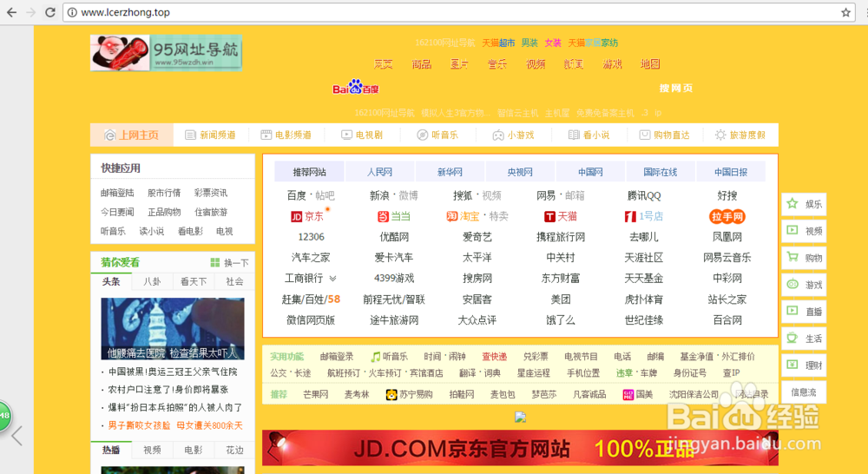Screen dimensions: 868x474
Task: Select the 花边 section tab
Action: [x=234, y=450]
